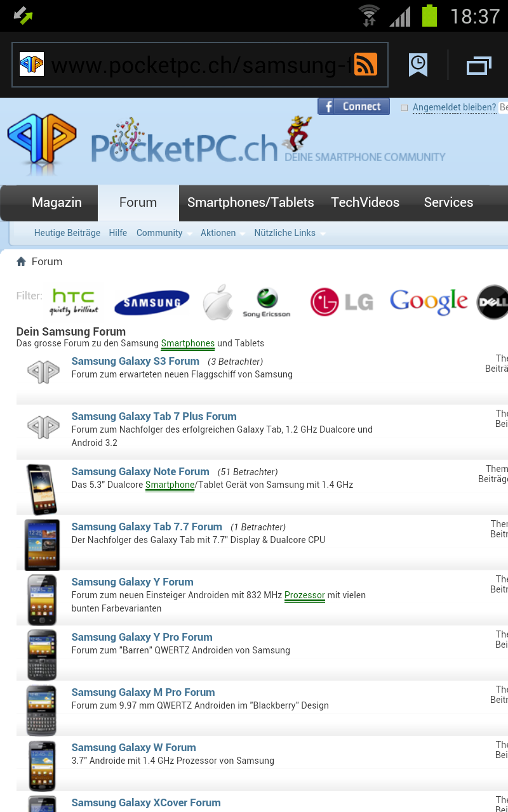Image resolution: width=508 pixels, height=812 pixels.
Task: Tap the Wi-Fi status icon
Action: (x=369, y=16)
